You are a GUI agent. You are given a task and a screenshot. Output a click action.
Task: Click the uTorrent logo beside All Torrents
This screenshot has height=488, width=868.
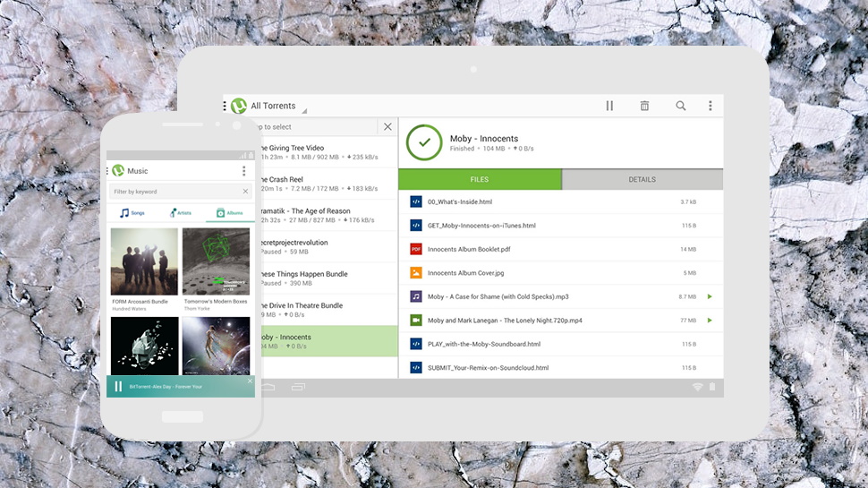tap(239, 106)
